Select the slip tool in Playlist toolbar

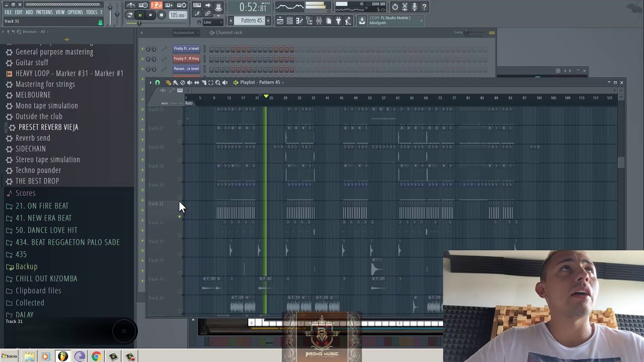197,82
